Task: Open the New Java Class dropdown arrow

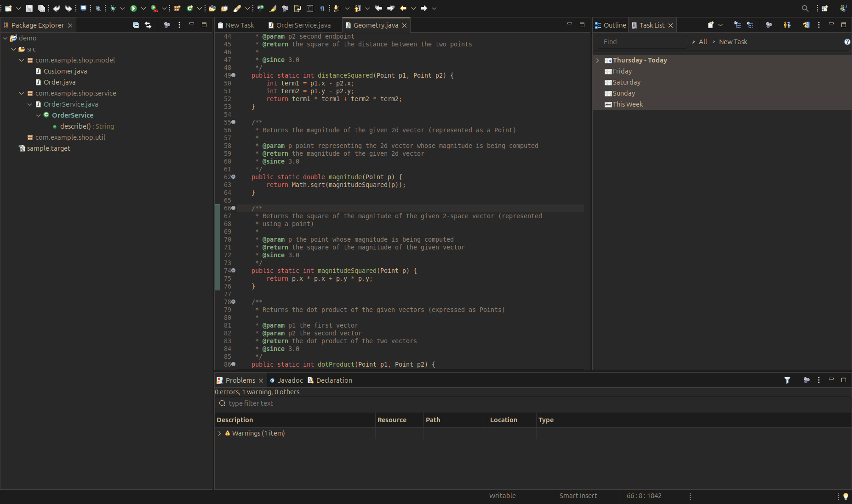Action: point(200,8)
